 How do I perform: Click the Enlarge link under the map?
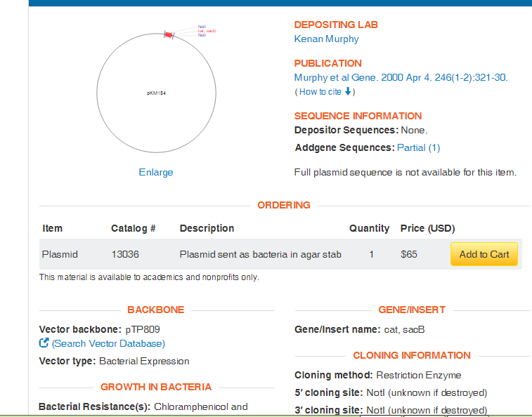[156, 172]
